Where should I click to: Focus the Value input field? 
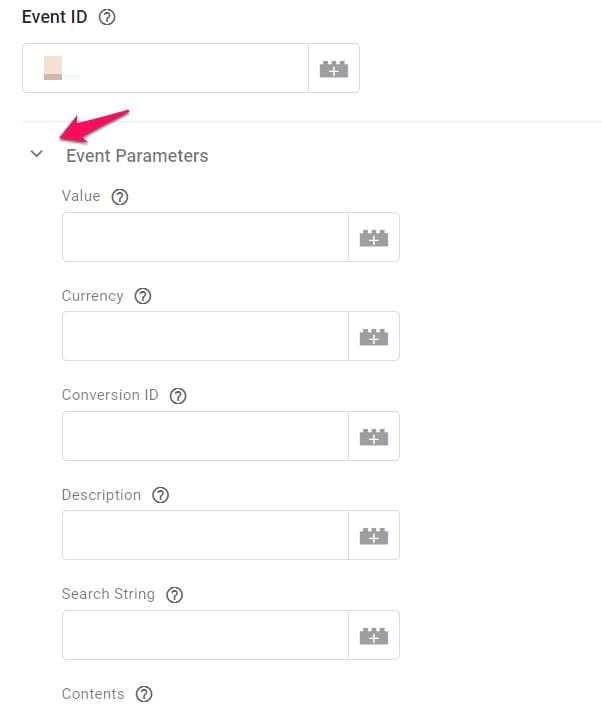point(205,238)
